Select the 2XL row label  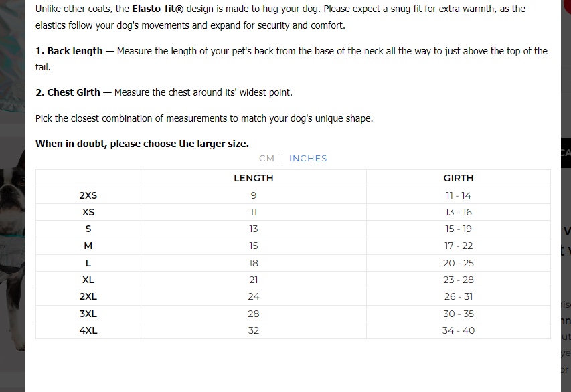point(88,296)
